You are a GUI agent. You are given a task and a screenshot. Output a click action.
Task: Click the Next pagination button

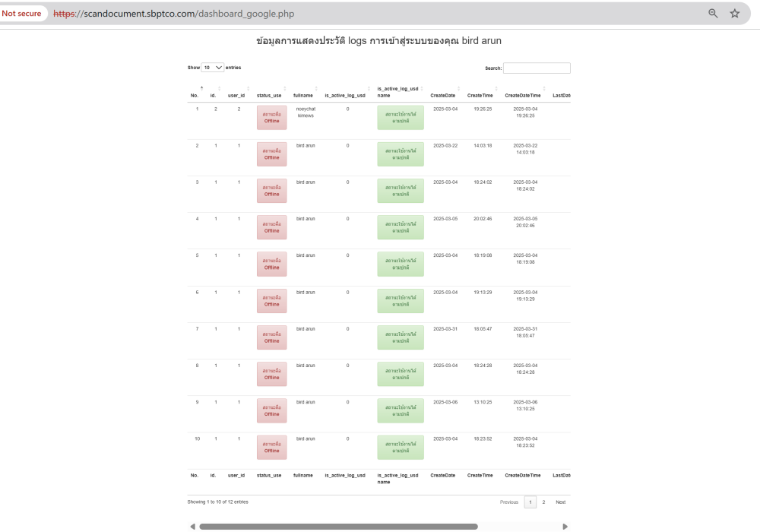coord(561,502)
